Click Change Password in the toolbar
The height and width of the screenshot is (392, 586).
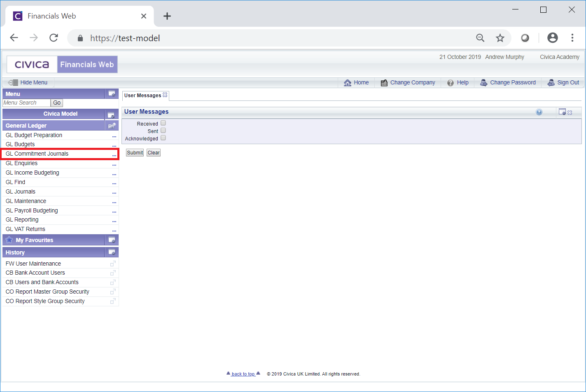[508, 82]
